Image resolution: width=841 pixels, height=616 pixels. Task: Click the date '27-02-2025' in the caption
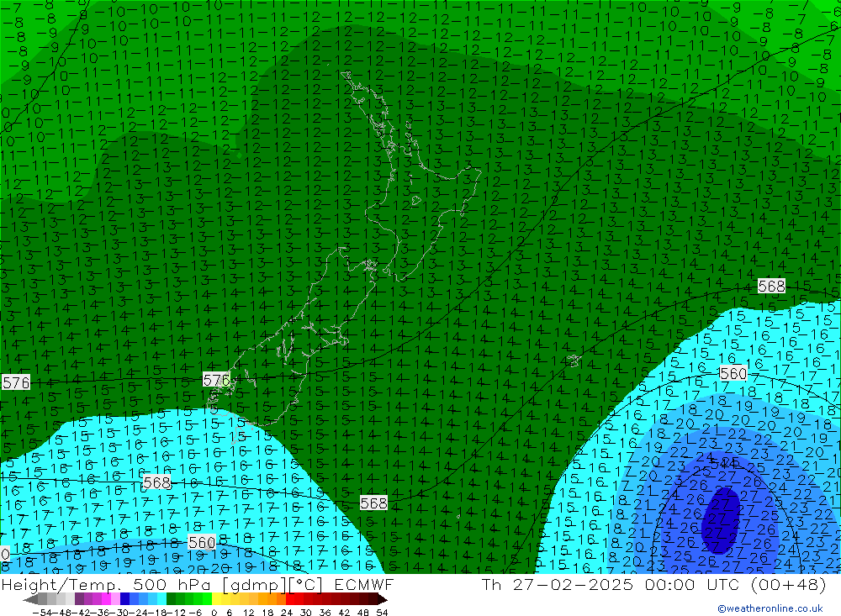coord(573,584)
